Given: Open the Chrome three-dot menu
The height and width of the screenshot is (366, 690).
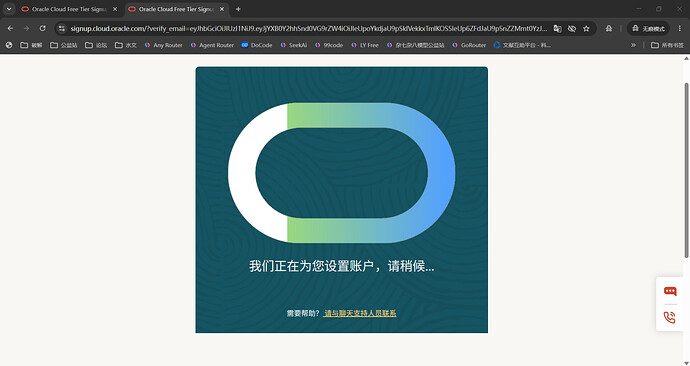Looking at the screenshot, I should [x=679, y=29].
